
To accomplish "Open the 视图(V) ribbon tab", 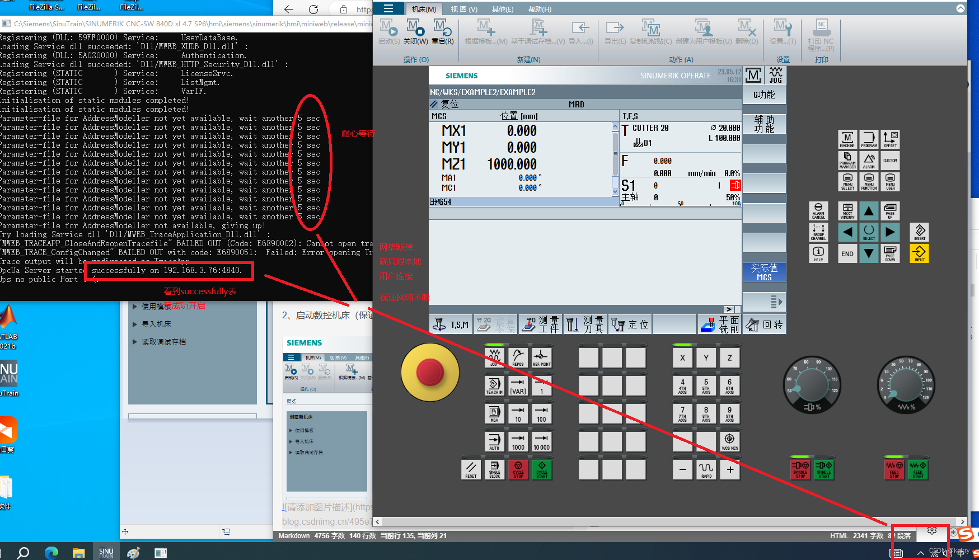I will click(464, 9).
